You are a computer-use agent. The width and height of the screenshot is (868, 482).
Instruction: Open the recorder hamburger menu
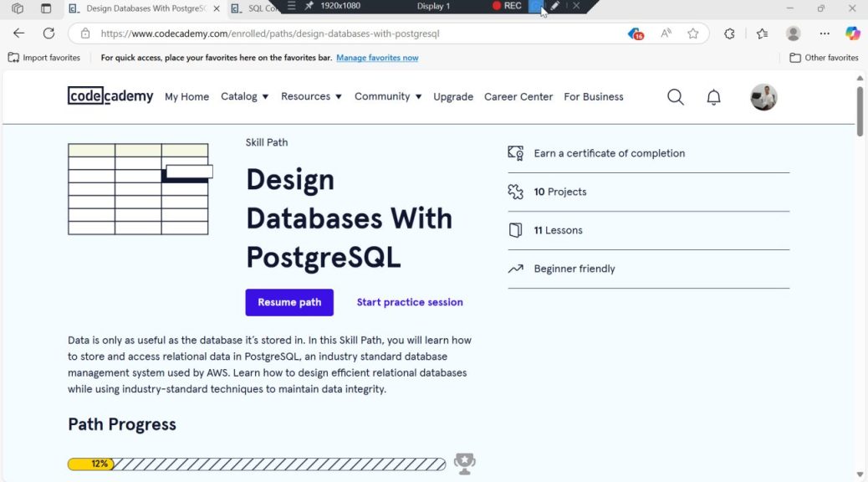coord(291,6)
